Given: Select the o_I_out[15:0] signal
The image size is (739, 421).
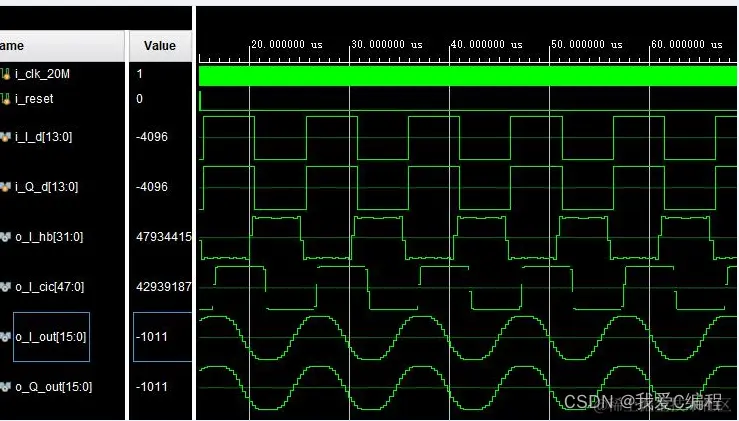Looking at the screenshot, I should pyautogui.click(x=51, y=337).
